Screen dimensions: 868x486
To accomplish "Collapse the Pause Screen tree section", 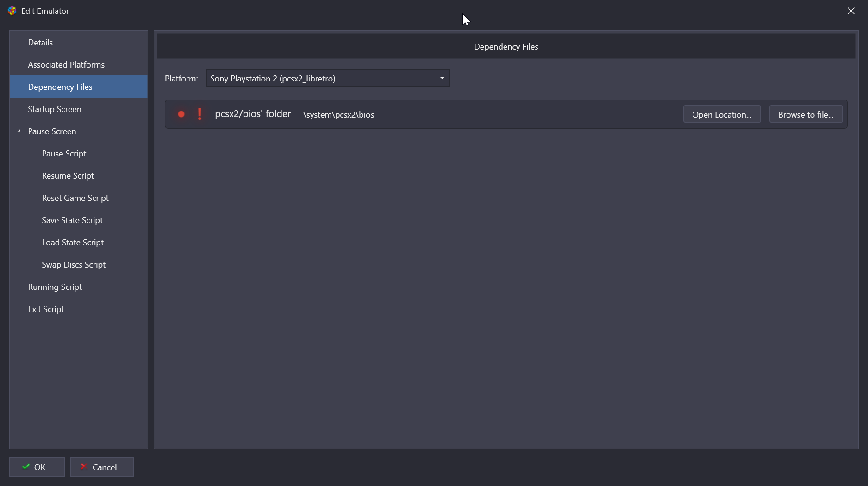I will (19, 131).
